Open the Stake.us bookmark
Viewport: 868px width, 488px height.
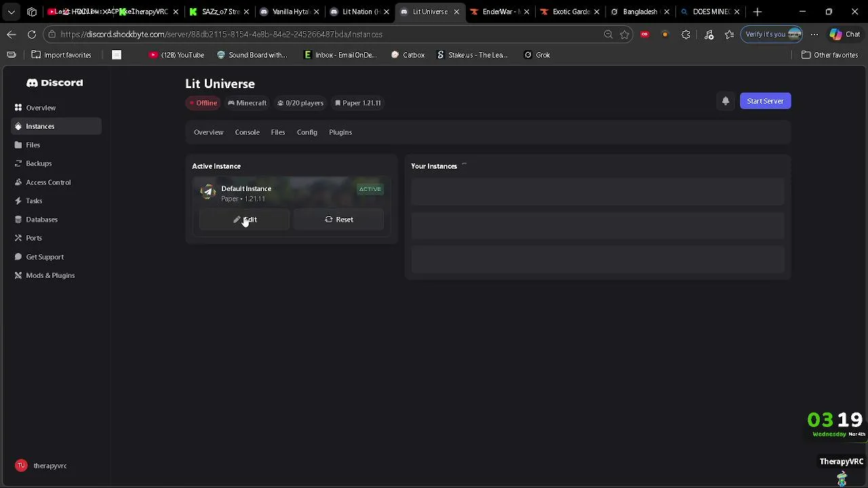[472, 55]
